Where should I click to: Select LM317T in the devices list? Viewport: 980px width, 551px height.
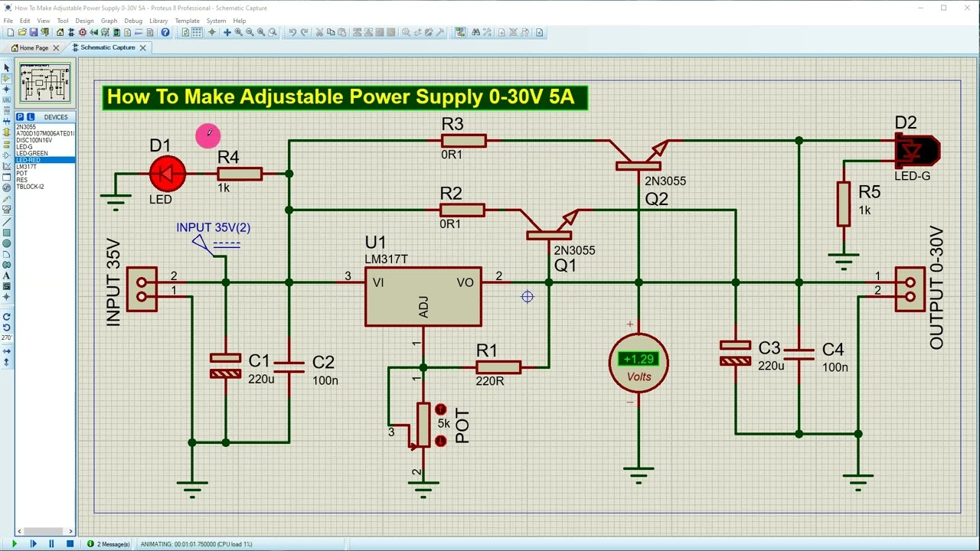(45, 167)
